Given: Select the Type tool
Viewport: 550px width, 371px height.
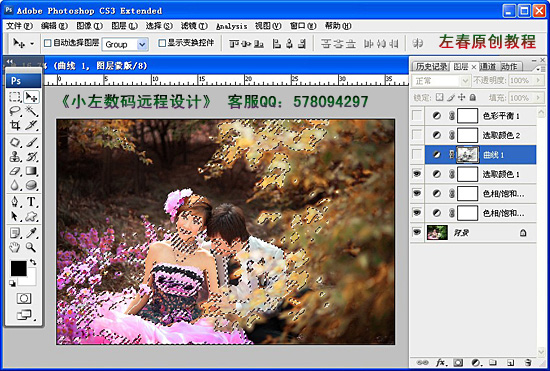Looking at the screenshot, I should click(31, 202).
